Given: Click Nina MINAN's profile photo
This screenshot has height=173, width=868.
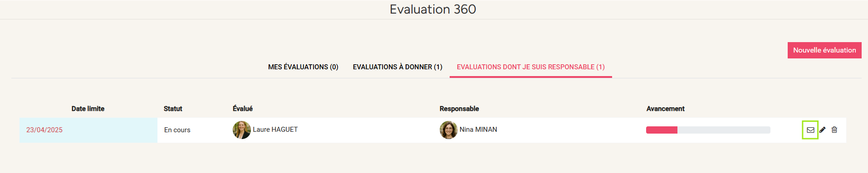Looking at the screenshot, I should pos(449,130).
